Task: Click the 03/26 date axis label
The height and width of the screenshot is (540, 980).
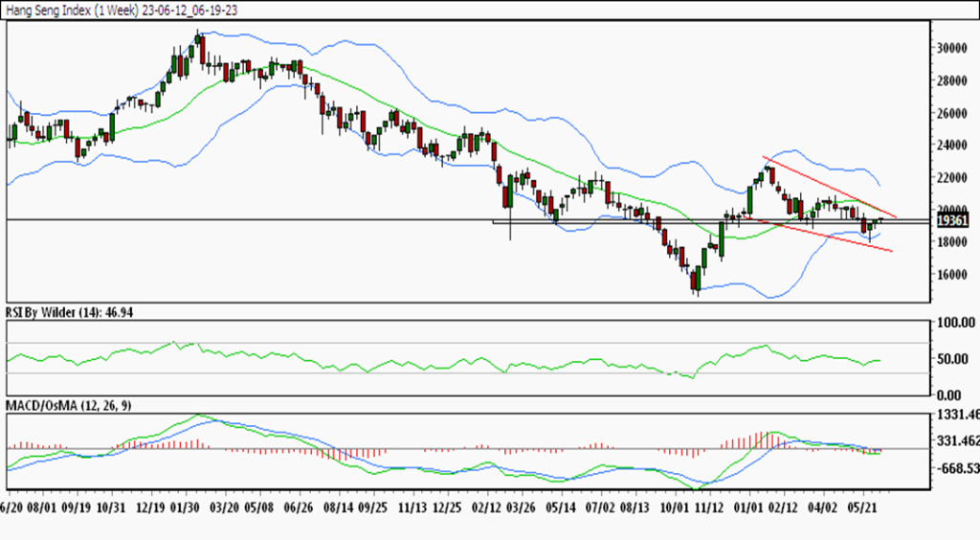Action: 521,506
